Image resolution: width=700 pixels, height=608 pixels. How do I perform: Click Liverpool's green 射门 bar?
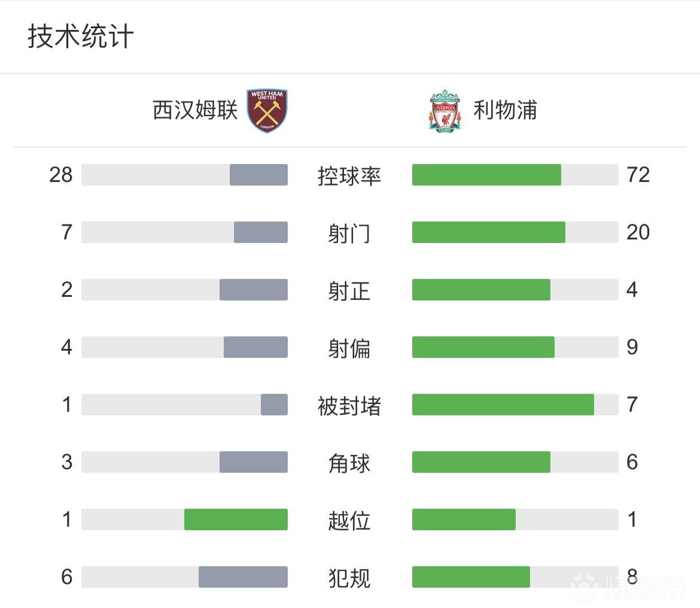(x=488, y=232)
